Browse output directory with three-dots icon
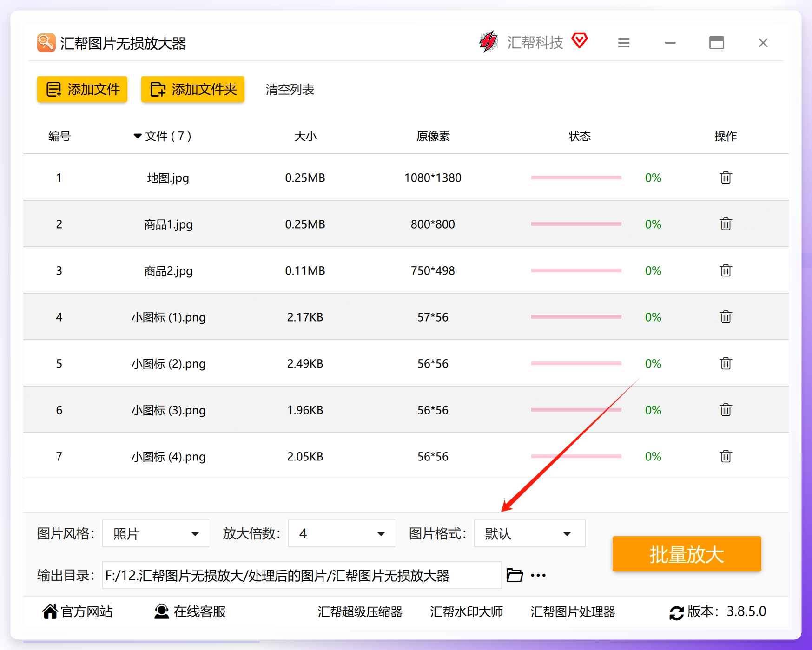812x650 pixels. click(538, 575)
